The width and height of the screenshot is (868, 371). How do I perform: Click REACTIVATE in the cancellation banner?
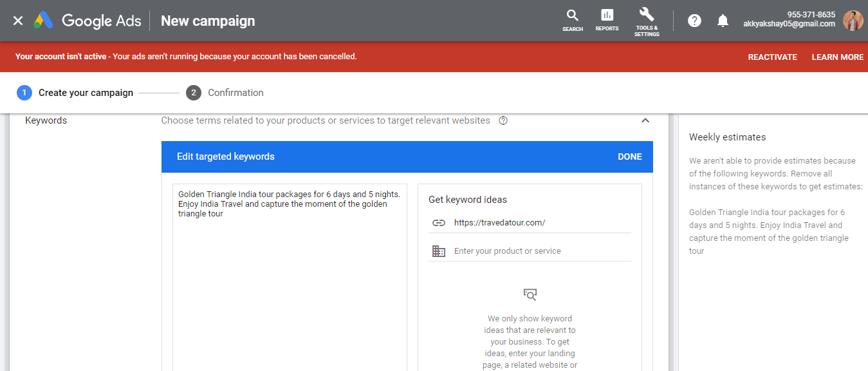(772, 57)
